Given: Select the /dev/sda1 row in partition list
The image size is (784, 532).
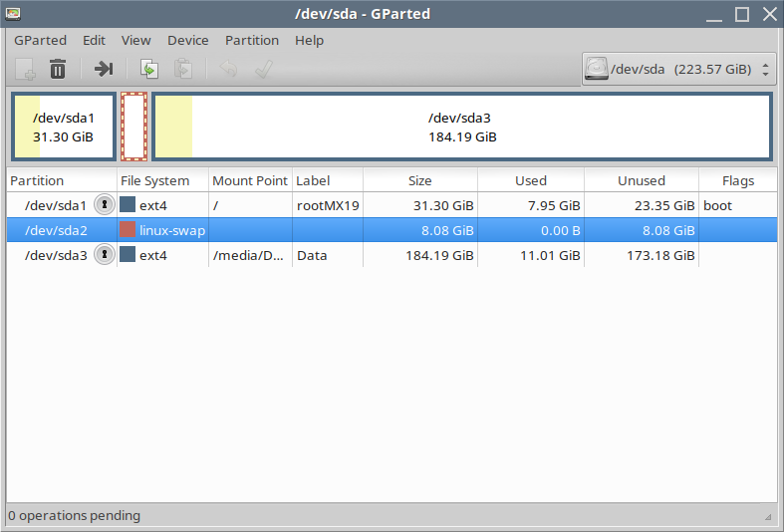Looking at the screenshot, I should point(56,205).
